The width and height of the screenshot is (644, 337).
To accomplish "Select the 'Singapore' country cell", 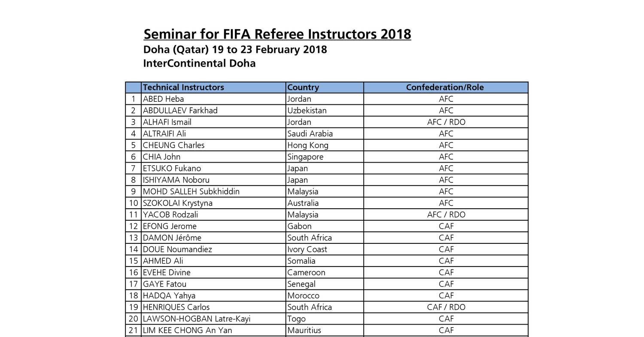I will coord(305,157).
